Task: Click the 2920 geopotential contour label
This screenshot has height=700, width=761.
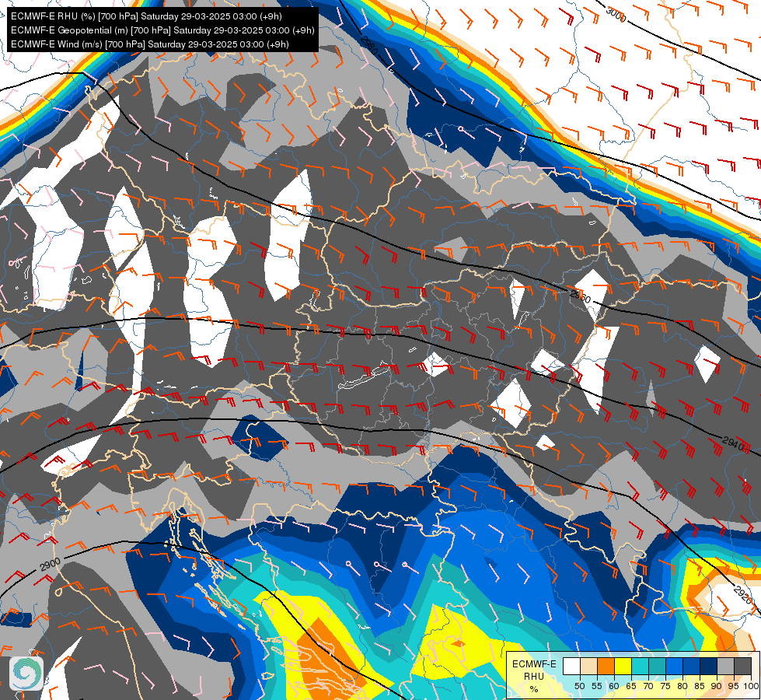Action: coord(743,594)
